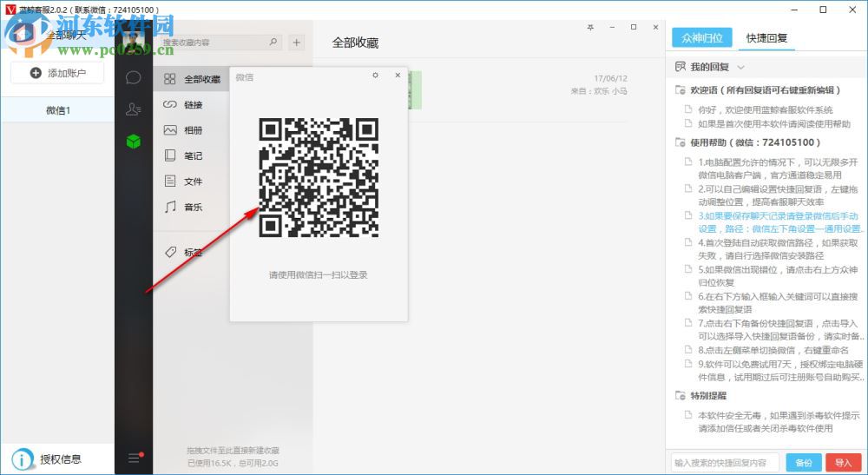This screenshot has height=475, width=868.
Task: Select the 微信1 account entry
Action: click(57, 110)
